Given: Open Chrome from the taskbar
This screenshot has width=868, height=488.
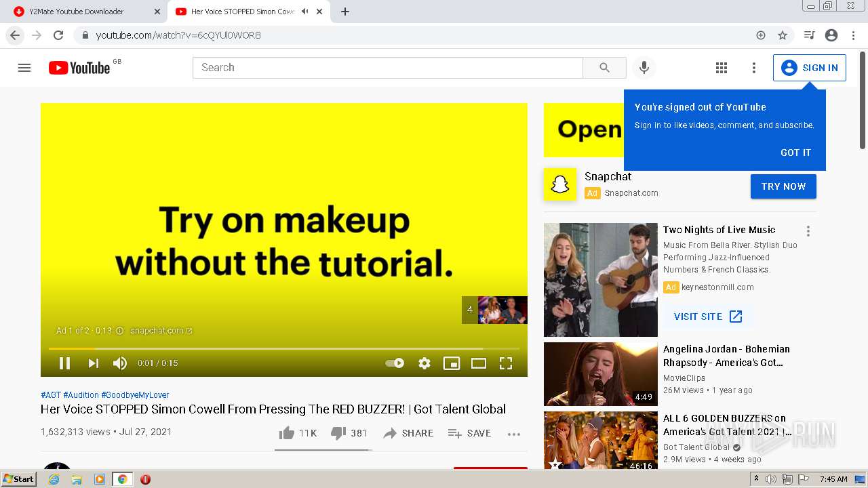Looking at the screenshot, I should pos(122,479).
